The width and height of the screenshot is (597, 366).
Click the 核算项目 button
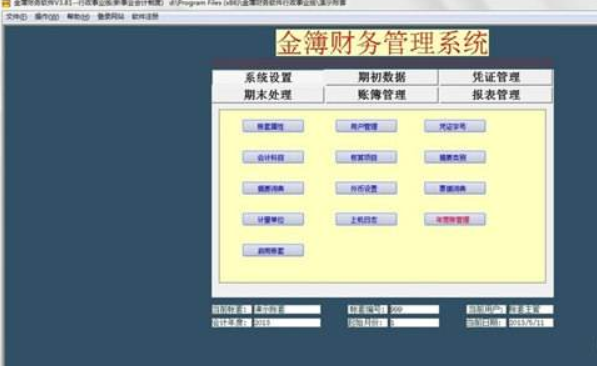366,157
